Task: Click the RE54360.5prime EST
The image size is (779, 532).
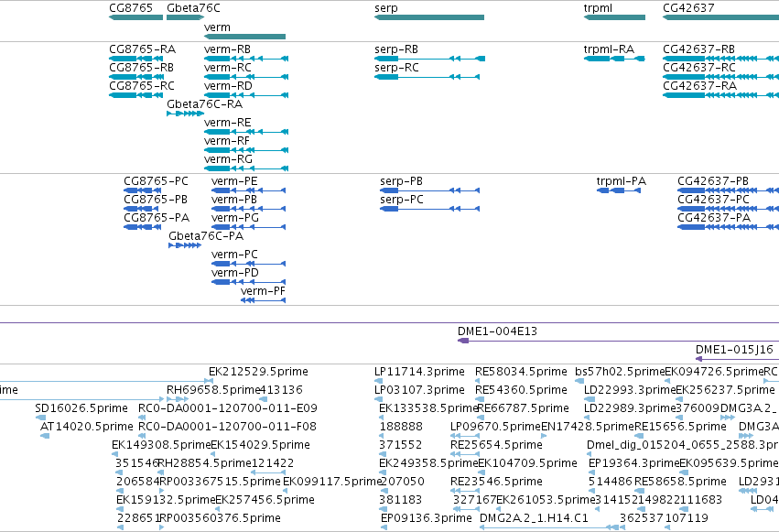Action: (x=480, y=399)
